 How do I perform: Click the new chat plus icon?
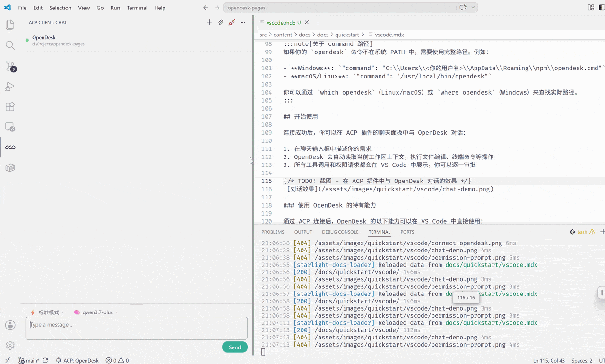point(209,22)
